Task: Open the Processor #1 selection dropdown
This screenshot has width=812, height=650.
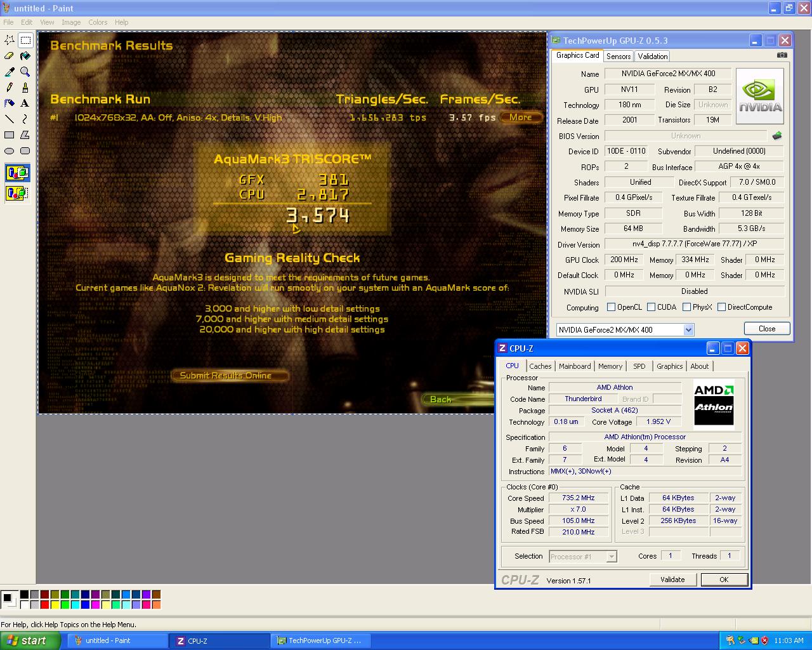Action: [612, 557]
